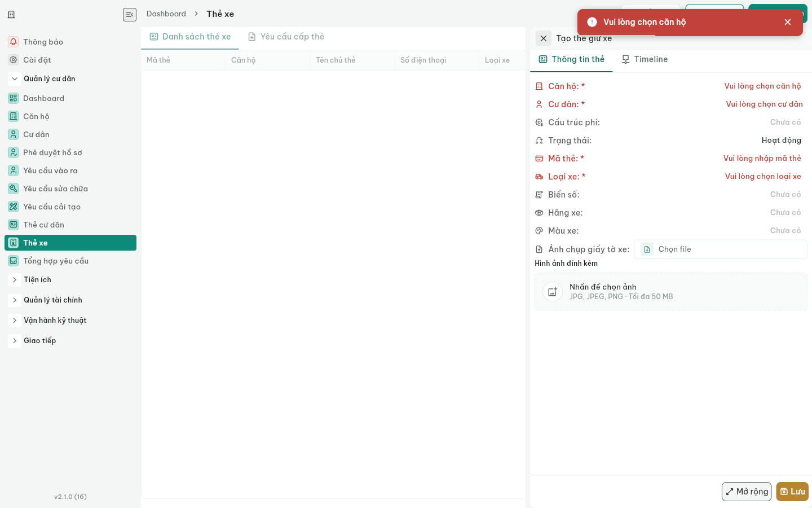812x508 pixels.
Task: Collapse the Quản lý cư dân section
Action: point(15,79)
